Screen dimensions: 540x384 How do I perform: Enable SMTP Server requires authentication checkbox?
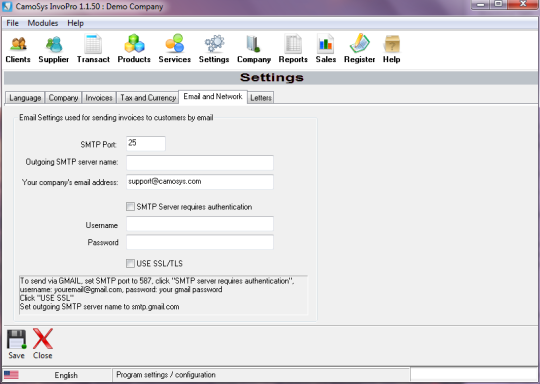130,207
